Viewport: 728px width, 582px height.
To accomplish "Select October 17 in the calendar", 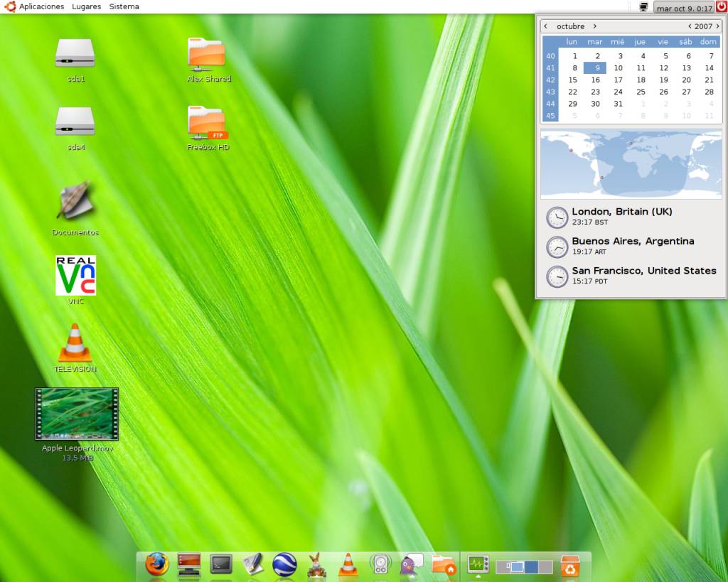I will pyautogui.click(x=618, y=80).
